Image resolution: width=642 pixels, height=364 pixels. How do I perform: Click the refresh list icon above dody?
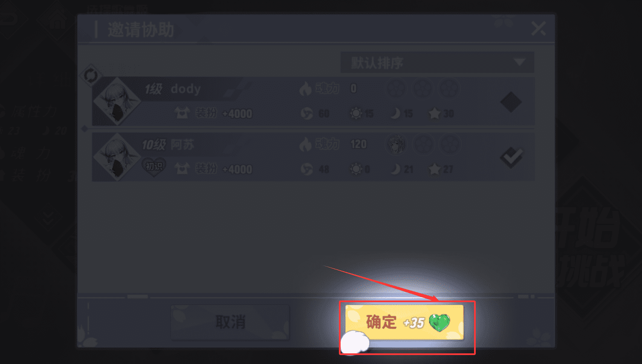(x=90, y=76)
